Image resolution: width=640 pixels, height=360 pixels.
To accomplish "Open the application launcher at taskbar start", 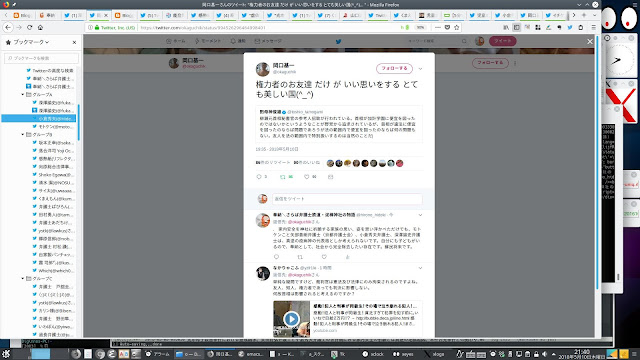I will 6,354.
